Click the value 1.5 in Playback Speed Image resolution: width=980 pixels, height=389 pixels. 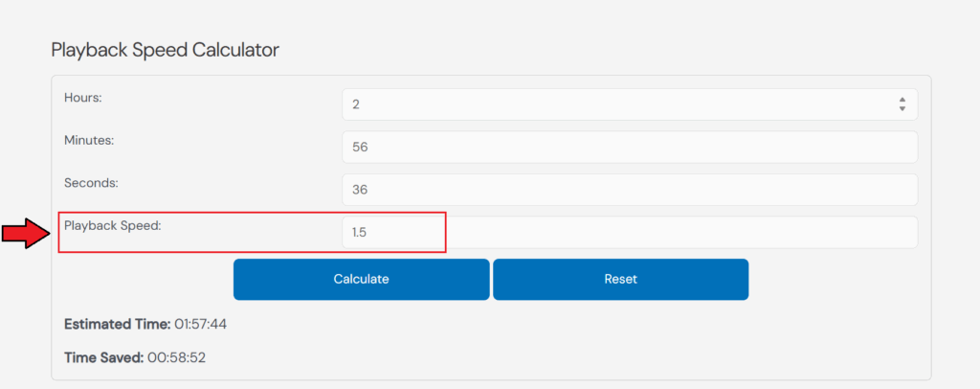[x=360, y=232]
